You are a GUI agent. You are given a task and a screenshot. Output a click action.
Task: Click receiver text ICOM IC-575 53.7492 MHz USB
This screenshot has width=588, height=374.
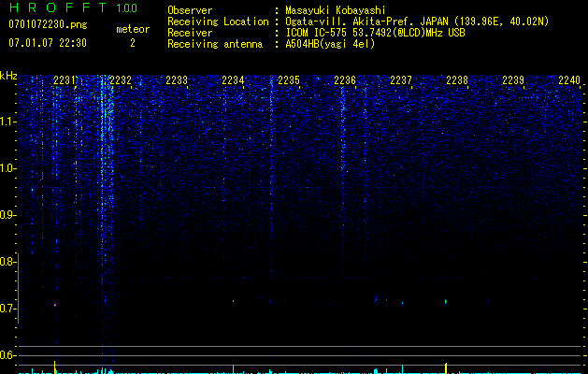click(375, 33)
